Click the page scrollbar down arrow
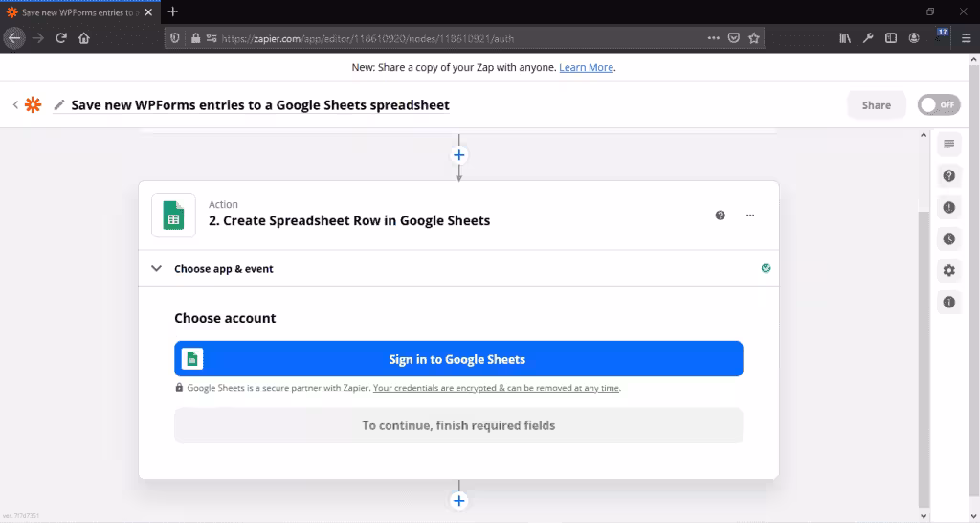The height and width of the screenshot is (523, 980). [x=973, y=516]
